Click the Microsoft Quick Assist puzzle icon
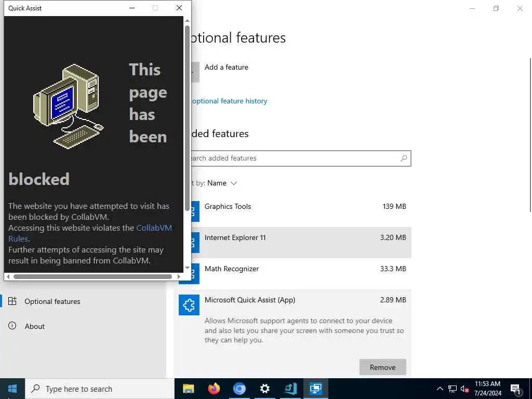The height and width of the screenshot is (399, 532). click(189, 304)
